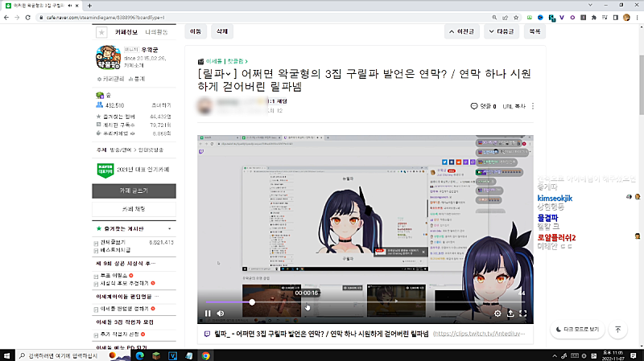Viewport: 644px width, 361px height.
Task: Click the scroll-to-top arrow button
Action: click(617, 330)
